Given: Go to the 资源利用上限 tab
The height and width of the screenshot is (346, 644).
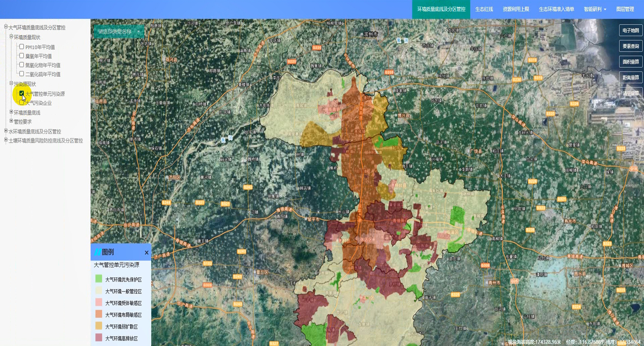Looking at the screenshot, I should [x=516, y=9].
